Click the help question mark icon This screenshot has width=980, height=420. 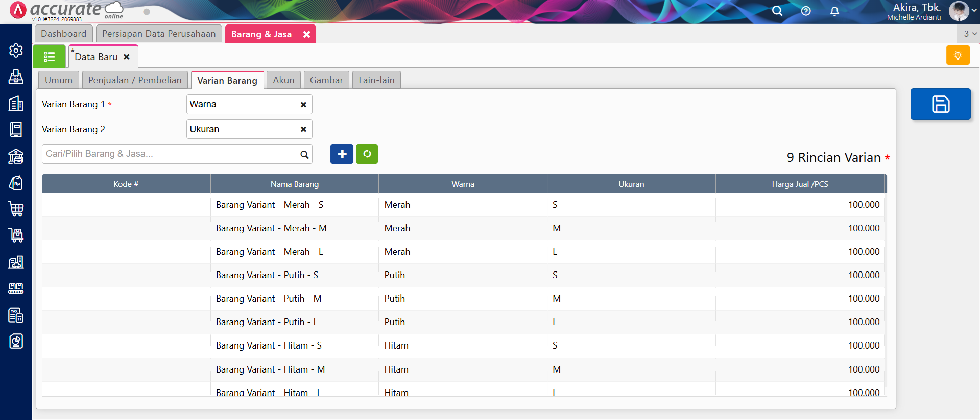806,11
